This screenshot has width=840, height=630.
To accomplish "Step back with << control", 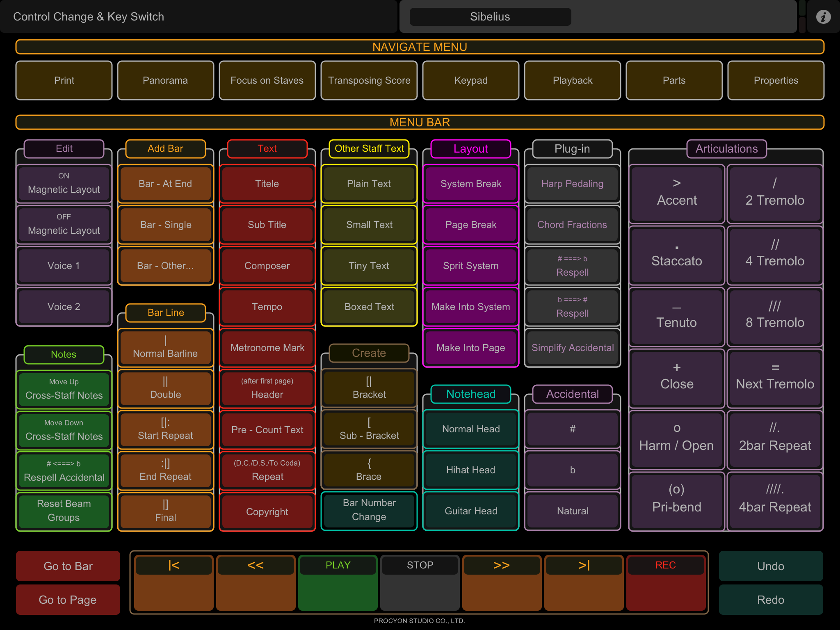I will (256, 582).
